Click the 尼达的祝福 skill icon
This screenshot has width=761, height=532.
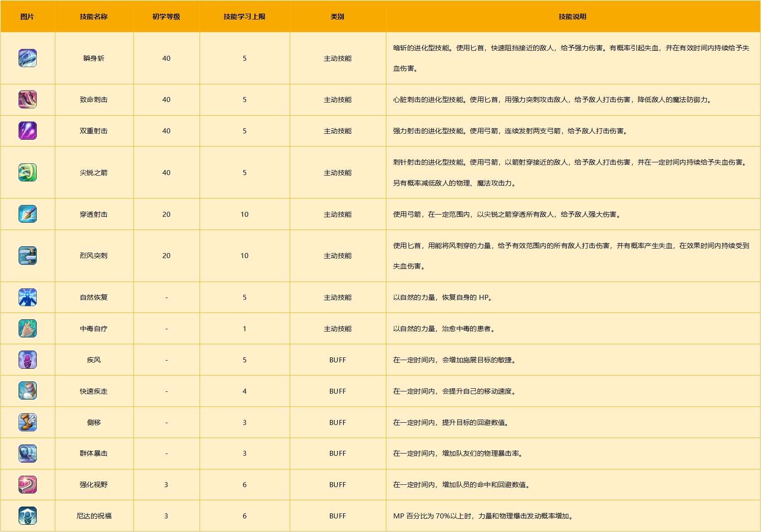coord(28,516)
